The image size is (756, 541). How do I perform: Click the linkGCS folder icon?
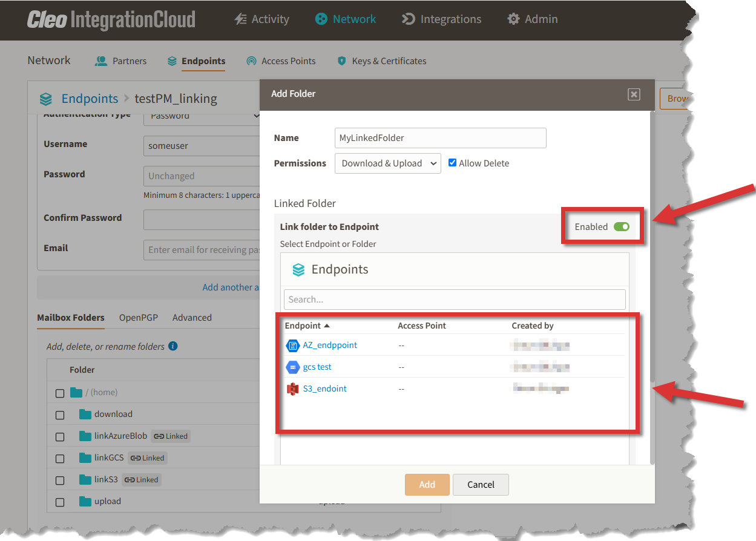click(x=85, y=457)
